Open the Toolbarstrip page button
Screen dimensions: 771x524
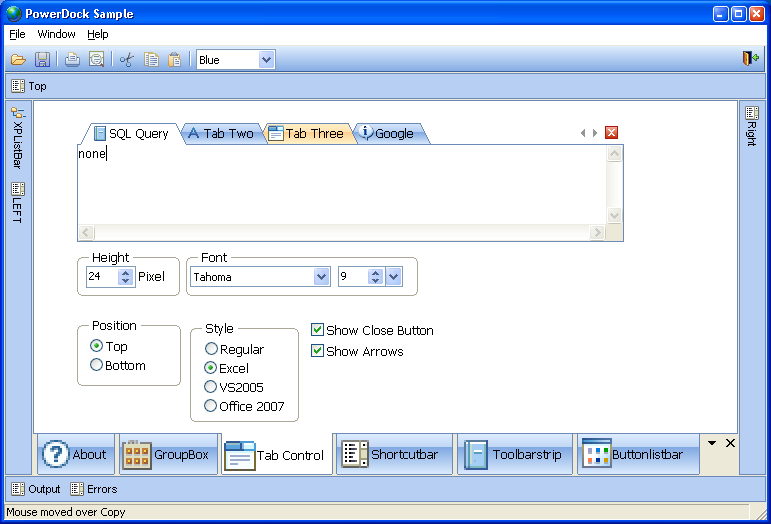pos(514,454)
